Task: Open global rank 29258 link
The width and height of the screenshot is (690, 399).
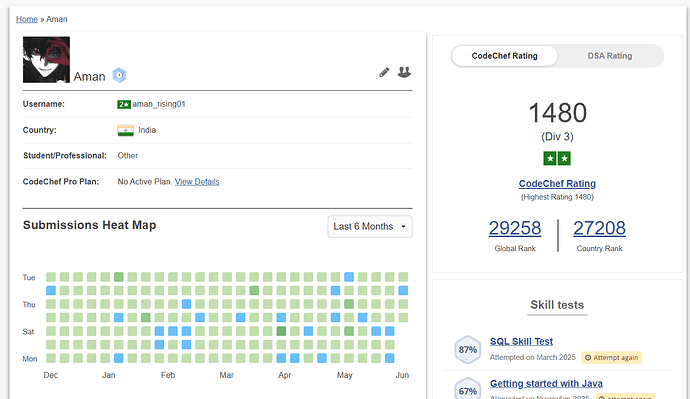Action: pyautogui.click(x=515, y=228)
